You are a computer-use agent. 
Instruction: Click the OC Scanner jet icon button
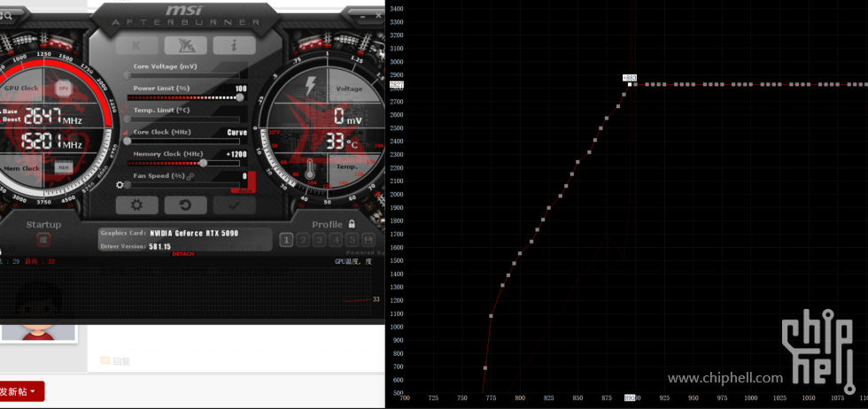pos(185,45)
